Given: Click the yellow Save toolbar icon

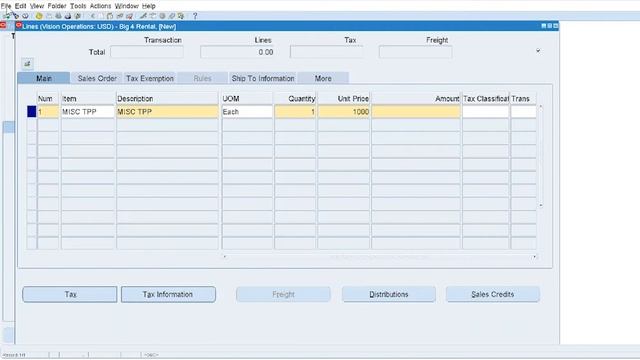Looking at the screenshot, I should point(39,16).
